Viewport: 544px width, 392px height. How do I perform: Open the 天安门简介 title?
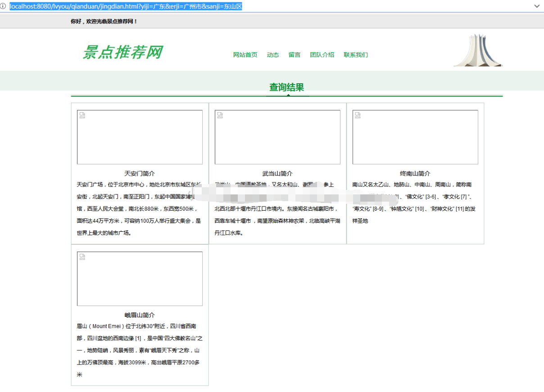140,174
